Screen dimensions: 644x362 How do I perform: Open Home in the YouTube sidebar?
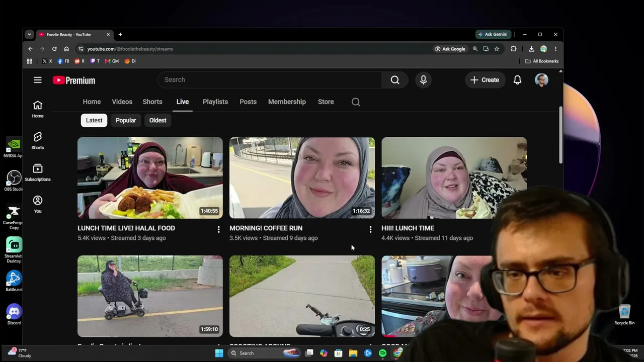(x=38, y=109)
